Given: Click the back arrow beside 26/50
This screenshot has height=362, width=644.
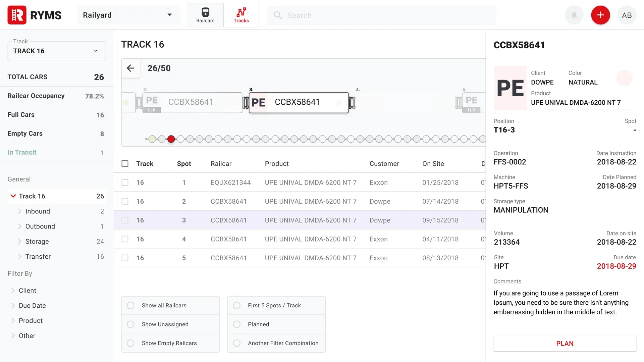Looking at the screenshot, I should point(130,68).
